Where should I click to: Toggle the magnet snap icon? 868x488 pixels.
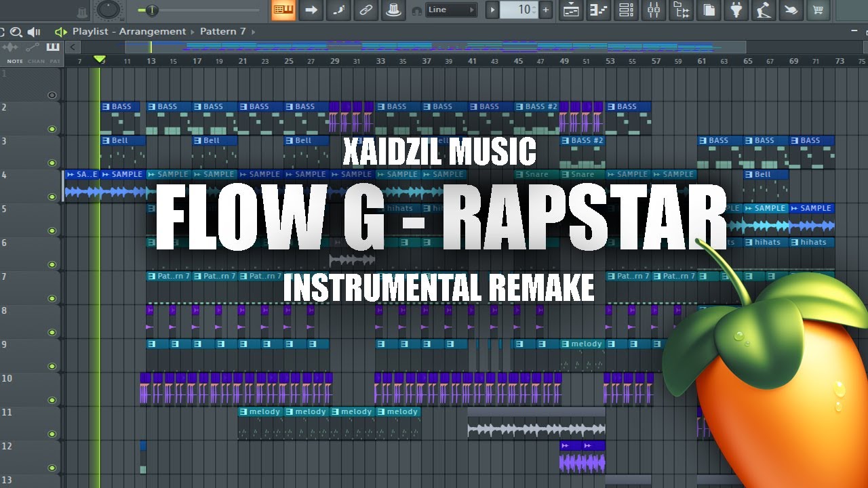click(x=416, y=10)
